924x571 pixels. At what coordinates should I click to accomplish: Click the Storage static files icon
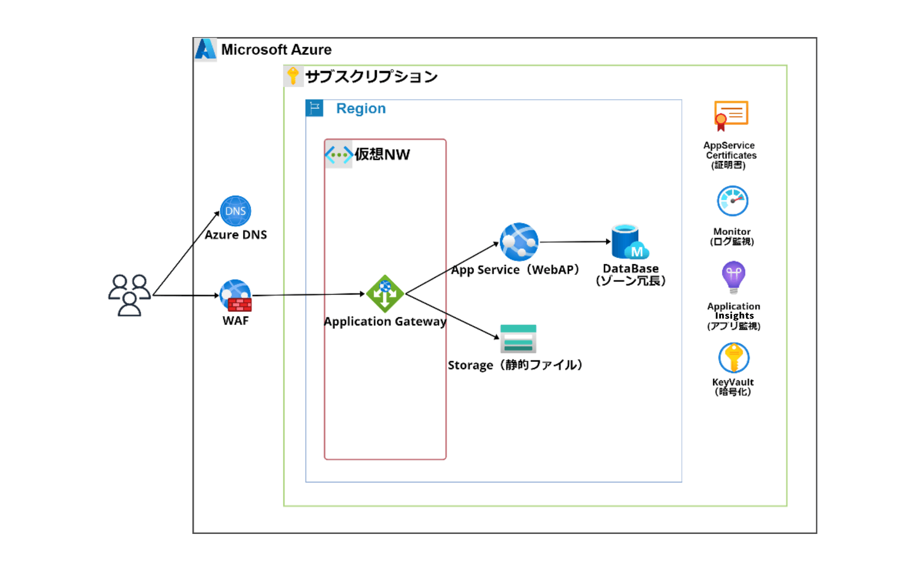(x=518, y=338)
